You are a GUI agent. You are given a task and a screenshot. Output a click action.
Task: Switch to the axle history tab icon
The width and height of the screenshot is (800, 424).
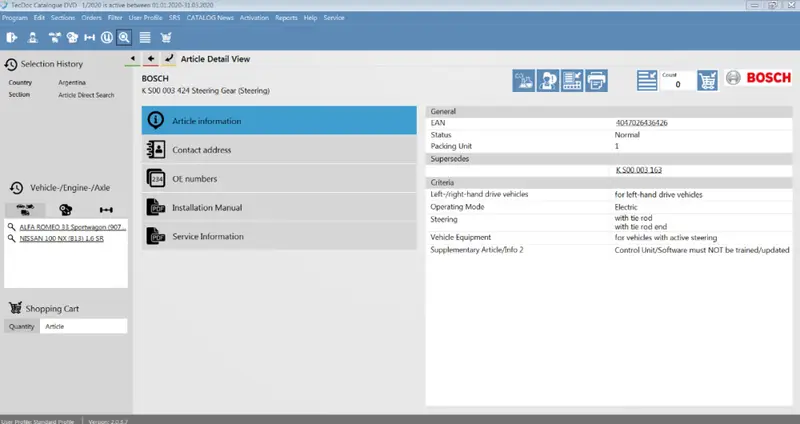pyautogui.click(x=106, y=210)
